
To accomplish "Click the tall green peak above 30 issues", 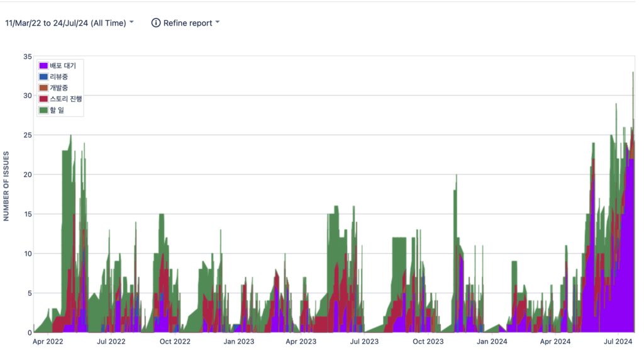I will pos(633,85).
